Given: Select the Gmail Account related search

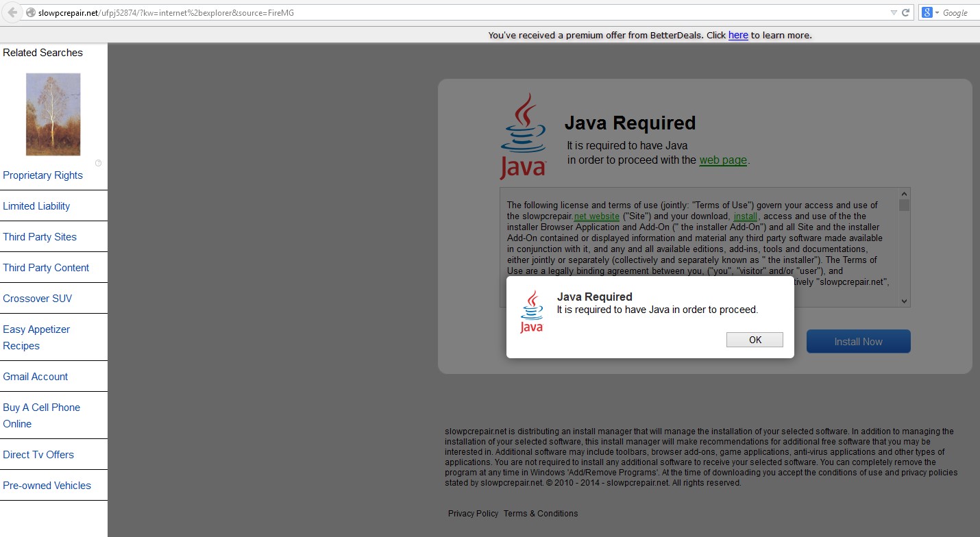Looking at the screenshot, I should [x=36, y=377].
